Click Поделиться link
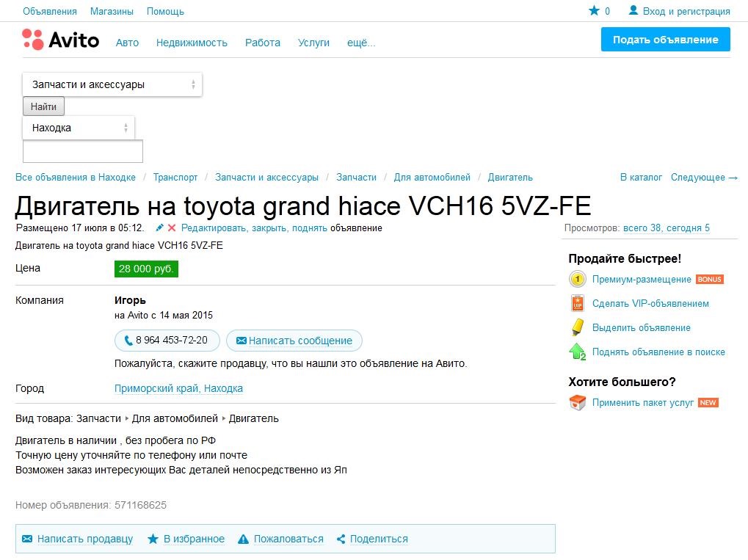Viewport: 748px width, 560px height. coord(379,539)
